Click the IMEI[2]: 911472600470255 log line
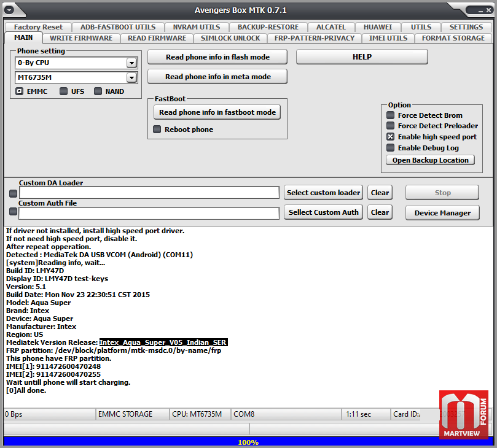Image resolution: width=497 pixels, height=448 pixels. pos(53,374)
